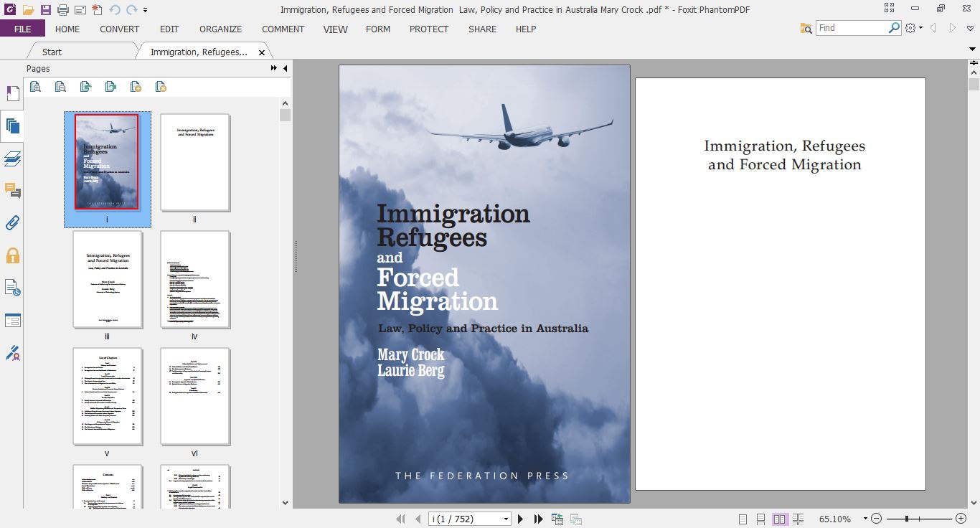Click zoom out minus button
The height and width of the screenshot is (528, 980).
[877, 519]
